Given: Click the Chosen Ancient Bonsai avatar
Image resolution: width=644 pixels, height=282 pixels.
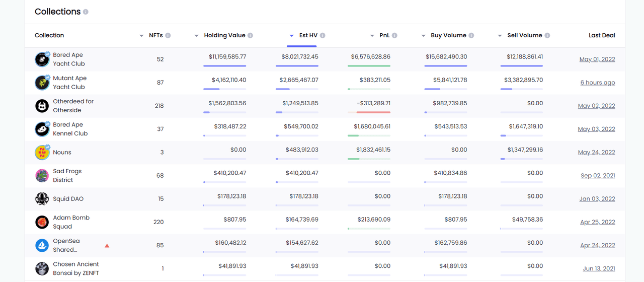Looking at the screenshot, I should point(42,268).
